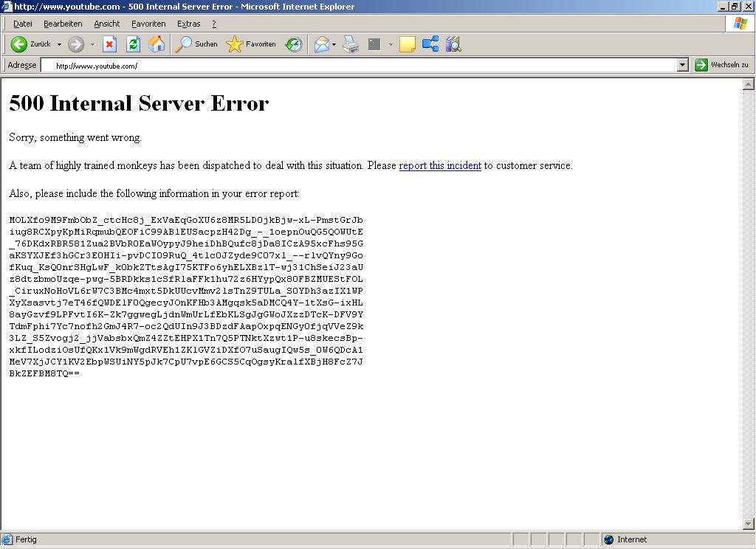Print the page with printer icon
Screen dimensions: 756x549
point(351,44)
